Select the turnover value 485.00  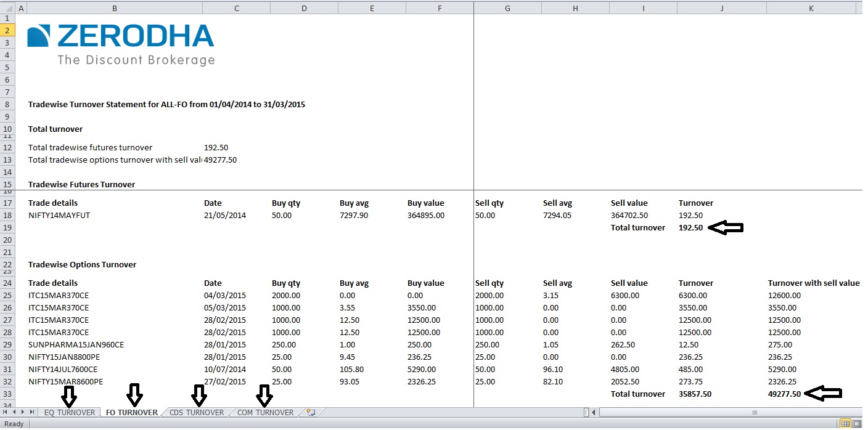pos(690,369)
